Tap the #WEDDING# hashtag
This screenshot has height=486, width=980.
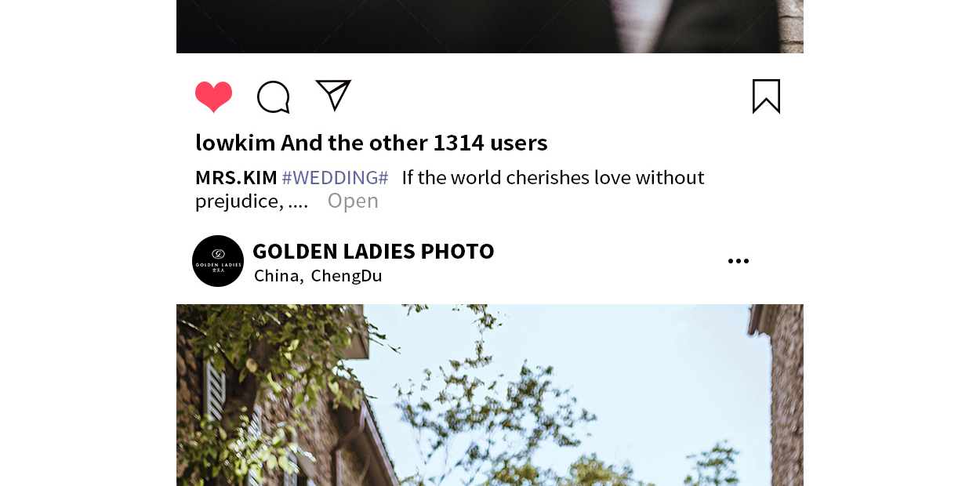tap(335, 177)
